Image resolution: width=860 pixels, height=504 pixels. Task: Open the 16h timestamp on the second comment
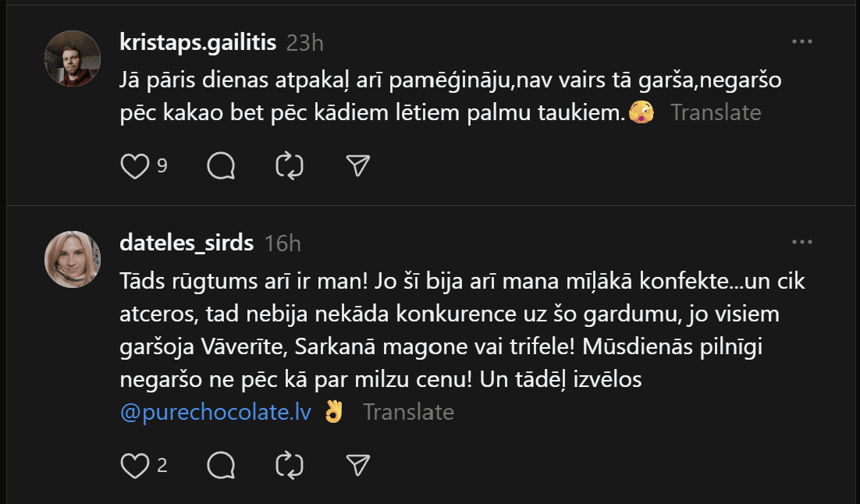[x=283, y=243]
